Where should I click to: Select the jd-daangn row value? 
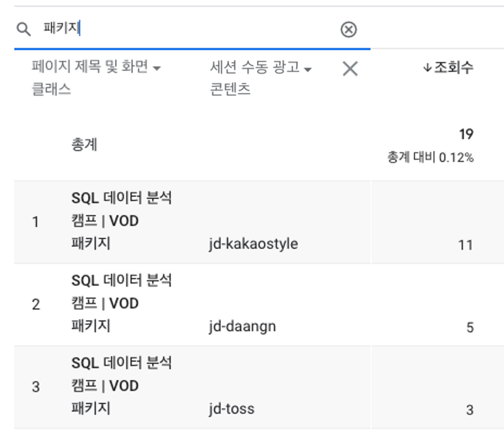pyautogui.click(x=242, y=326)
